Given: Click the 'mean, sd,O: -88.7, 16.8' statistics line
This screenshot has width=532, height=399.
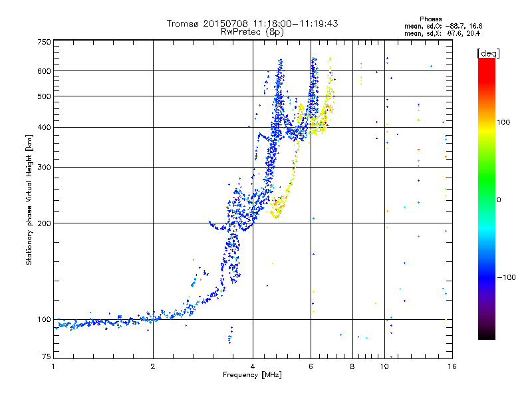Looking at the screenshot, I should click(443, 26).
